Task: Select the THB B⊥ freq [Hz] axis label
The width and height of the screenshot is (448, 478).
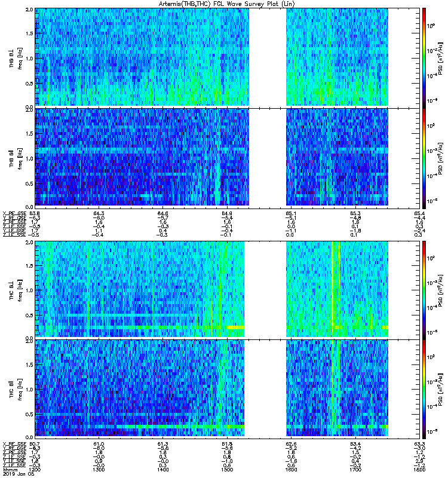Action: pos(16,59)
